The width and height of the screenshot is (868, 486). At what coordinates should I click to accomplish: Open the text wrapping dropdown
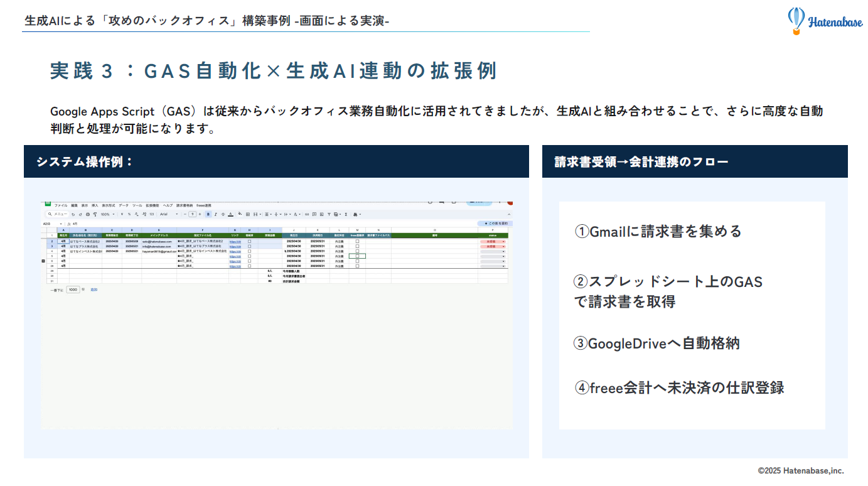(x=287, y=214)
